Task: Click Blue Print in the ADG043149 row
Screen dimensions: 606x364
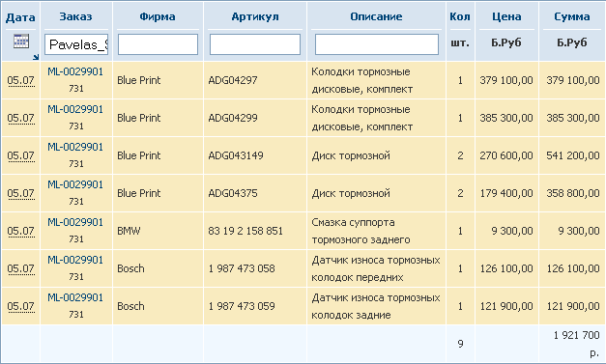Action: click(139, 155)
